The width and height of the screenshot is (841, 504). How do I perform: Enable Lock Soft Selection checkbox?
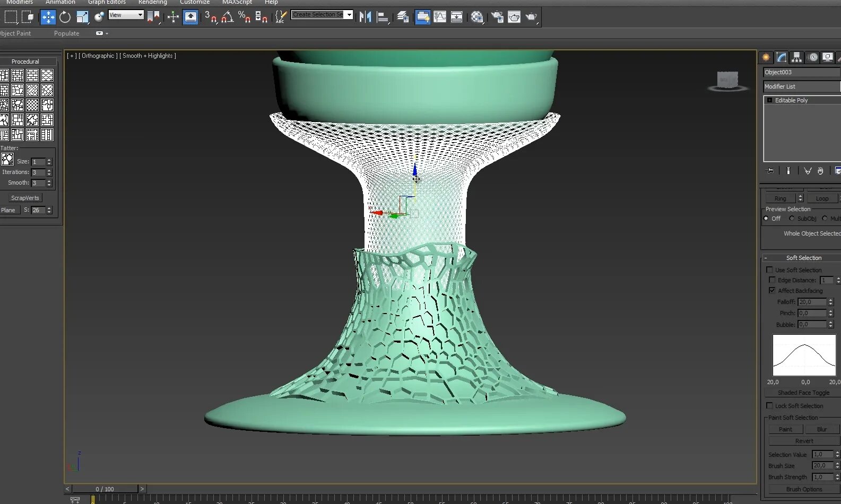click(769, 406)
